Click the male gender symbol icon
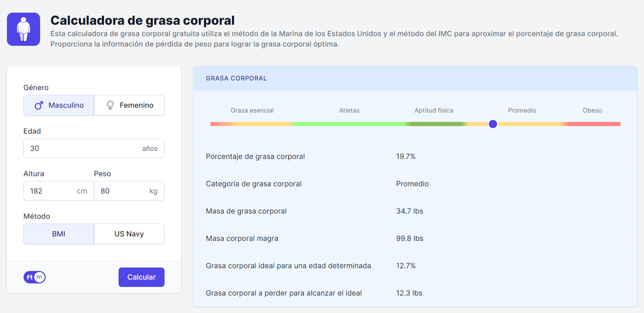This screenshot has width=644, height=313. coord(39,105)
